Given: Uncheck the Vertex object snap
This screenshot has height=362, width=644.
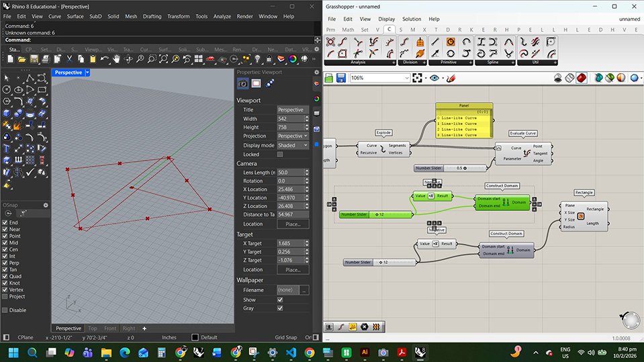Looking at the screenshot, I should 5,289.
